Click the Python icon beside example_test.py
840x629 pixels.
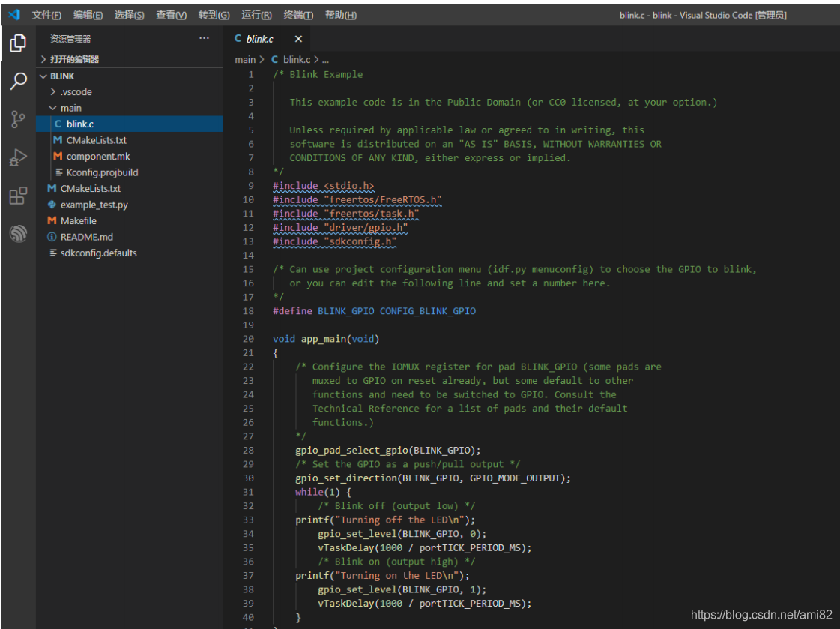click(x=52, y=205)
